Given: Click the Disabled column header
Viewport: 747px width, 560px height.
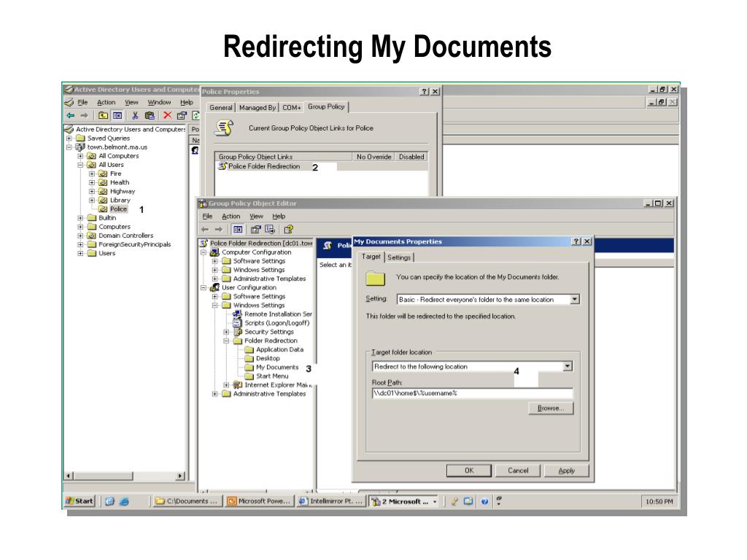Looking at the screenshot, I should pyautogui.click(x=411, y=157).
